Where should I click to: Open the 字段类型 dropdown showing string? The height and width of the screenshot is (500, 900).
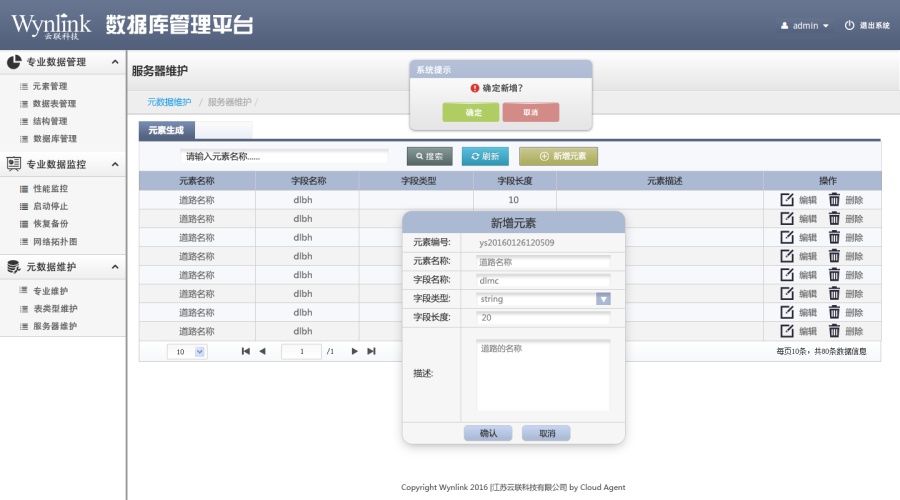[x=543, y=299]
